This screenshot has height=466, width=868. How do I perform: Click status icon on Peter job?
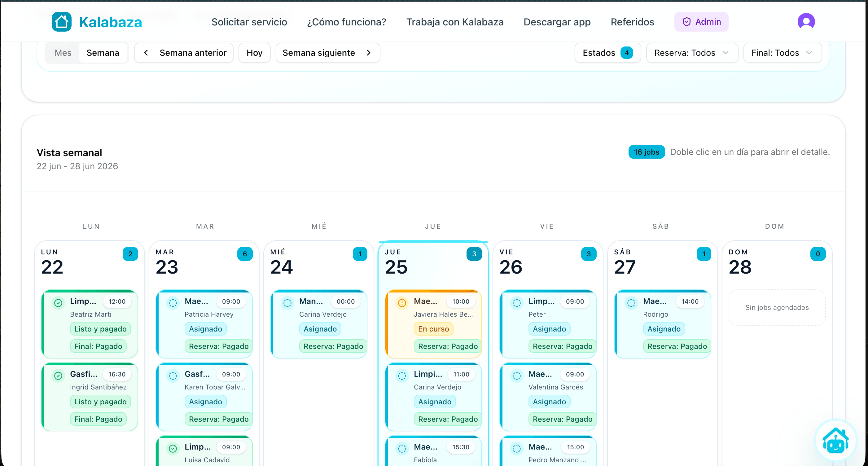coord(516,303)
